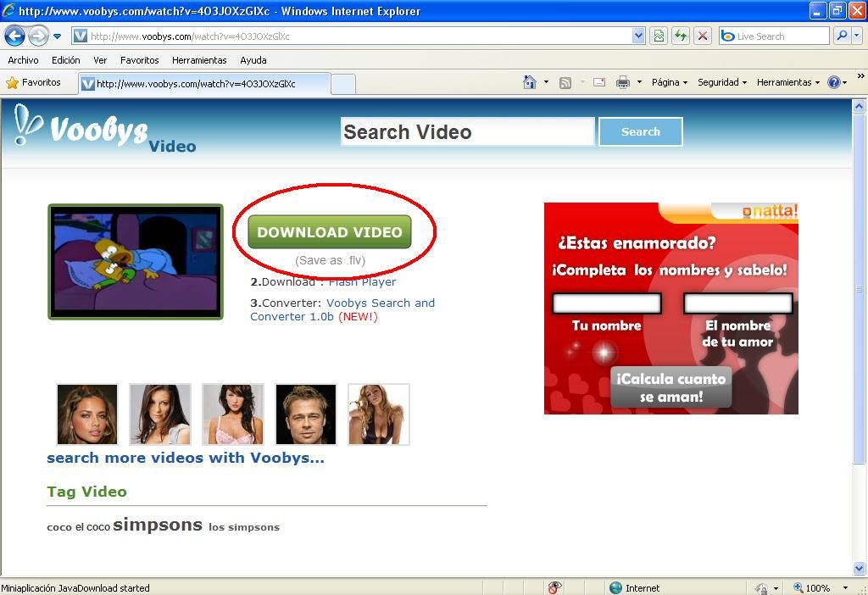The width and height of the screenshot is (868, 595).
Task: Open the Ver menu
Action: coord(100,60)
